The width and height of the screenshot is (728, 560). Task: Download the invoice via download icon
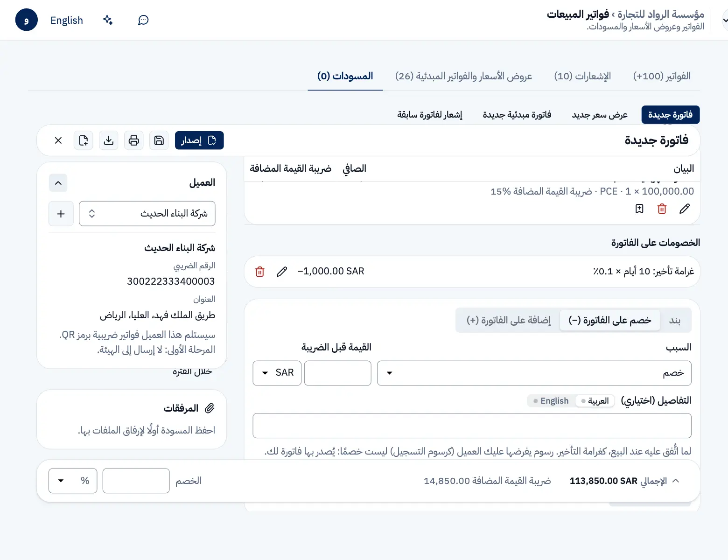pyautogui.click(x=109, y=140)
